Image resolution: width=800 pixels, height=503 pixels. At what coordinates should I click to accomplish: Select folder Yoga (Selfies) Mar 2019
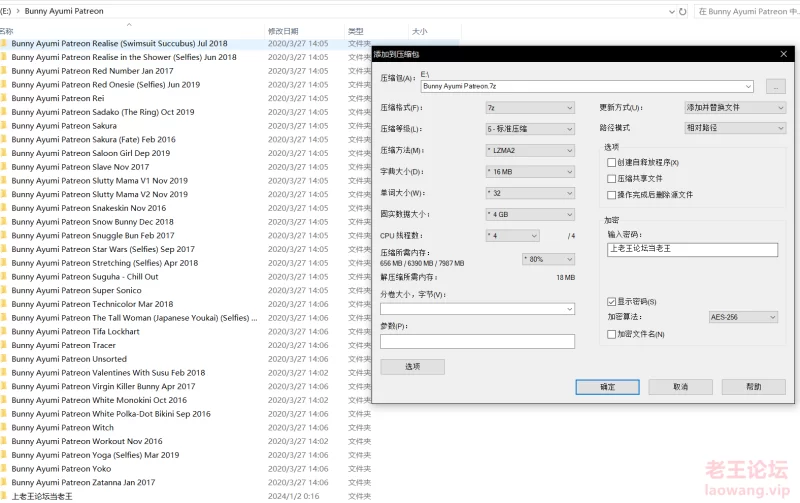pos(95,456)
